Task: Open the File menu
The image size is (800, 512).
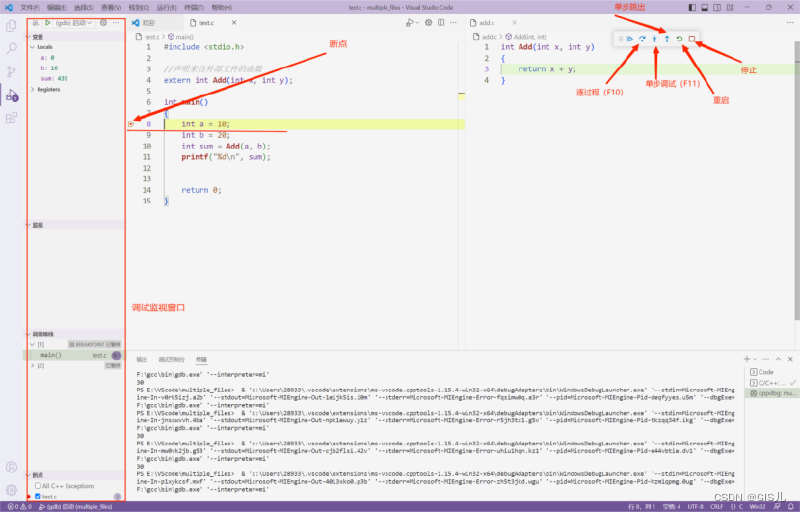Action: click(x=30, y=8)
